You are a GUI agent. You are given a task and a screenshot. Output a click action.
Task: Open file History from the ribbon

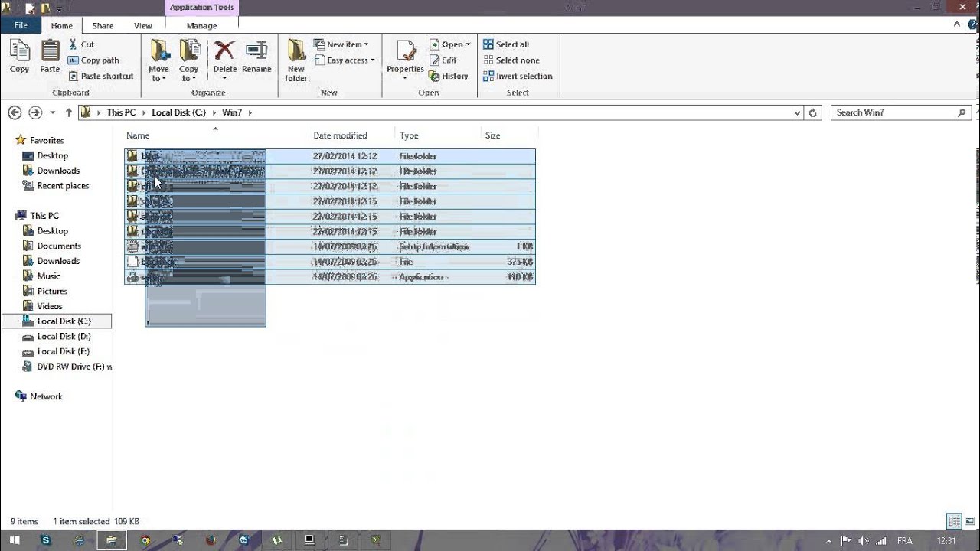pos(449,76)
